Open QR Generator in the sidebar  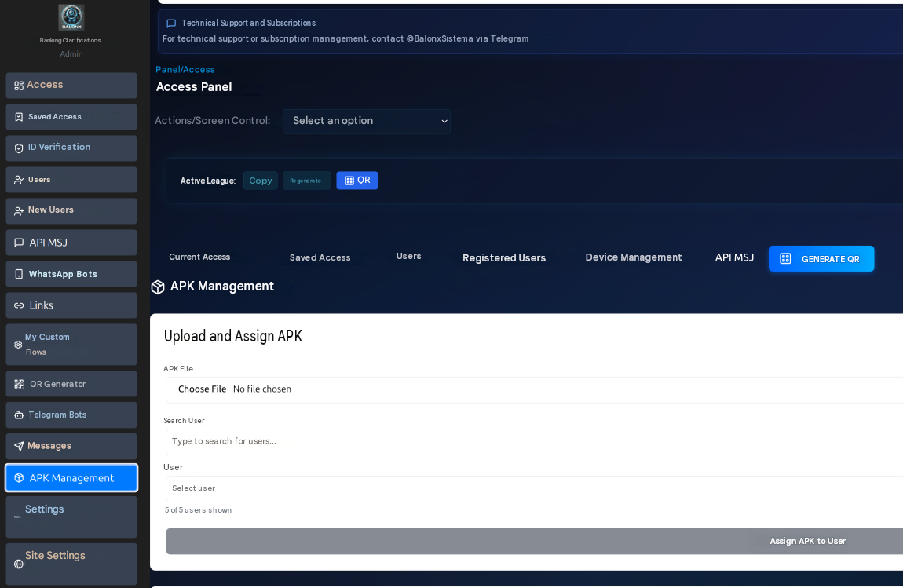[71, 384]
